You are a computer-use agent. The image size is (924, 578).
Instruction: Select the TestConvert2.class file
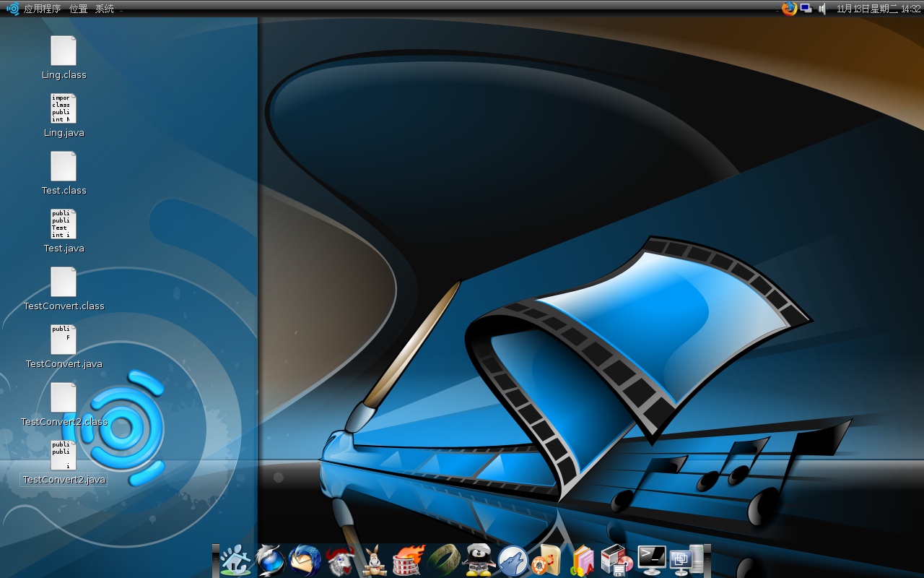pos(64,405)
